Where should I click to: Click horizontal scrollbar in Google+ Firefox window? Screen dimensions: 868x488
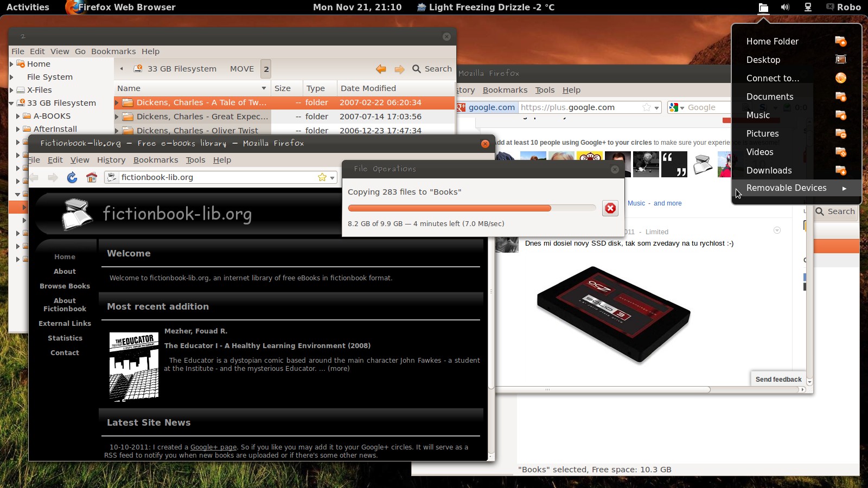pos(602,389)
